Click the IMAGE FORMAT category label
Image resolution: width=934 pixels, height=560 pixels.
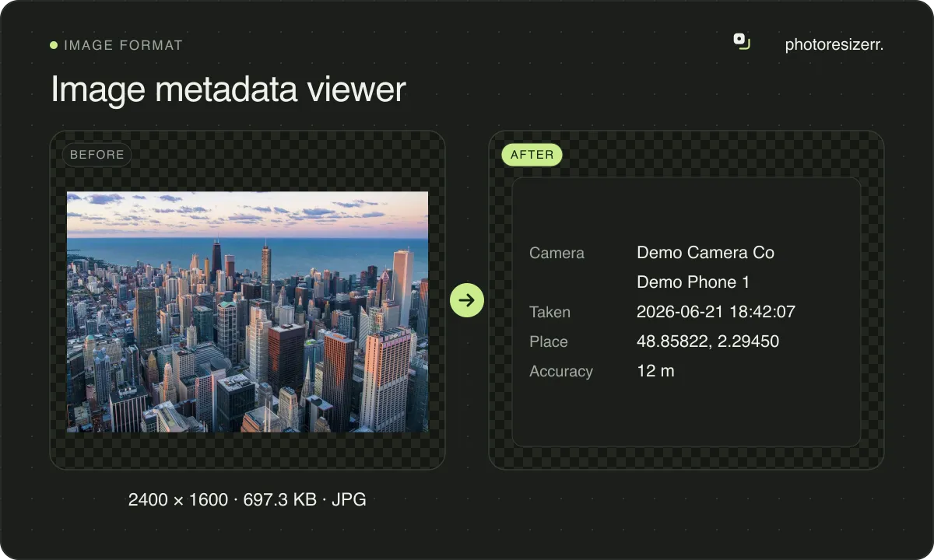click(x=123, y=45)
